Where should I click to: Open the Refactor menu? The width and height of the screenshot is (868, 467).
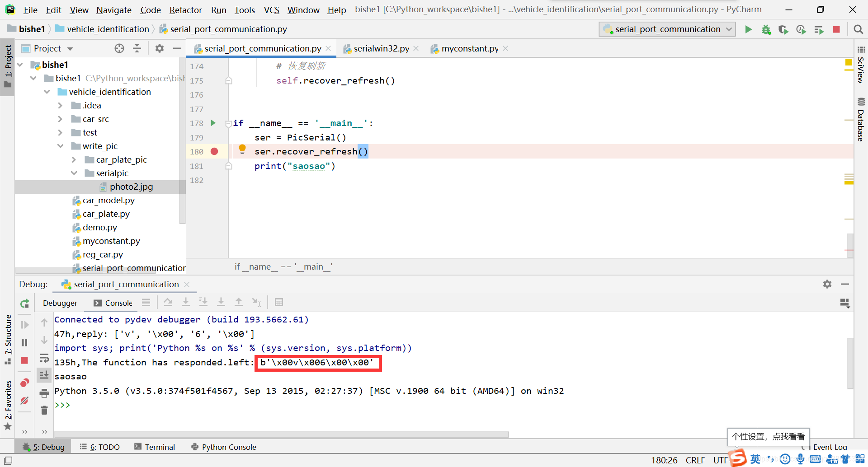pyautogui.click(x=185, y=10)
